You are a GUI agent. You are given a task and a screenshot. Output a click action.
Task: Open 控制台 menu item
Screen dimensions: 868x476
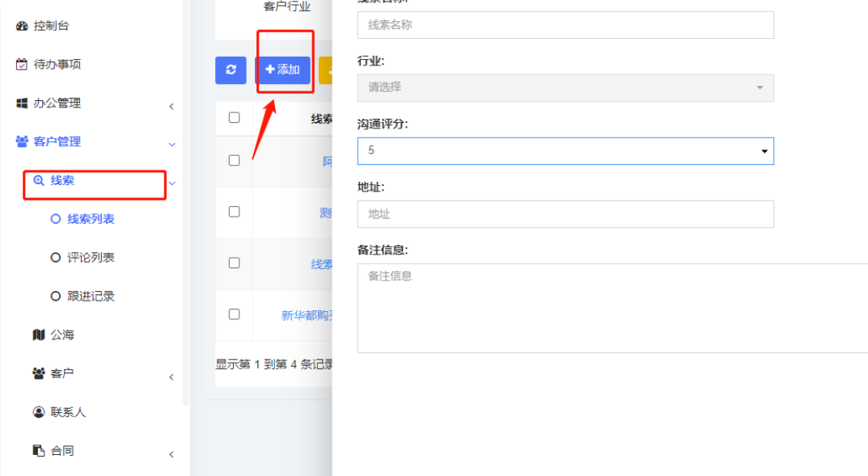coord(51,26)
